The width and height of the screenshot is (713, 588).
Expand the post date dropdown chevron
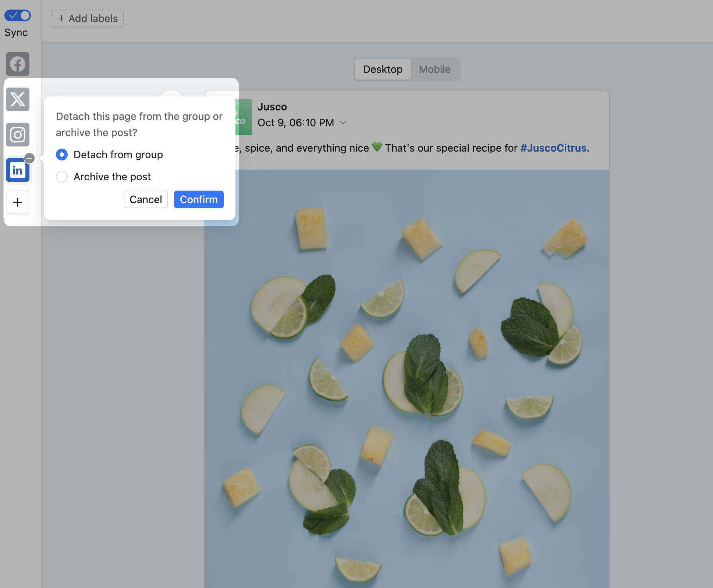pyautogui.click(x=343, y=123)
